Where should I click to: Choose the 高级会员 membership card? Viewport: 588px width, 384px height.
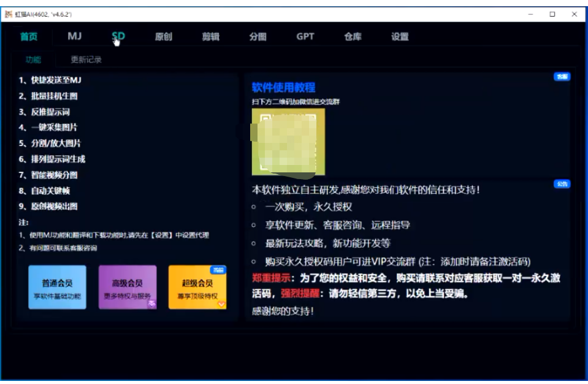pos(128,287)
